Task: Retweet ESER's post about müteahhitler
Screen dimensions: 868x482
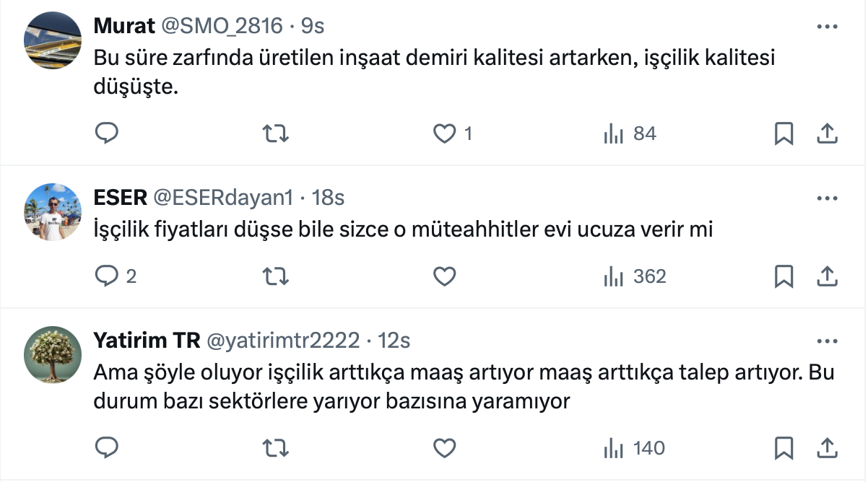Action: coord(274,276)
